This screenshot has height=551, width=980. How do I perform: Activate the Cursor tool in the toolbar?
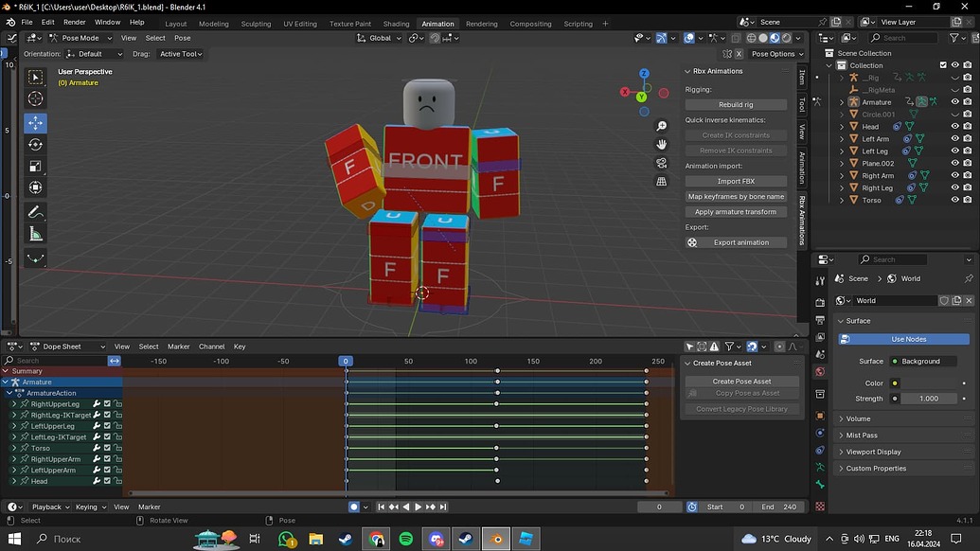click(x=35, y=98)
